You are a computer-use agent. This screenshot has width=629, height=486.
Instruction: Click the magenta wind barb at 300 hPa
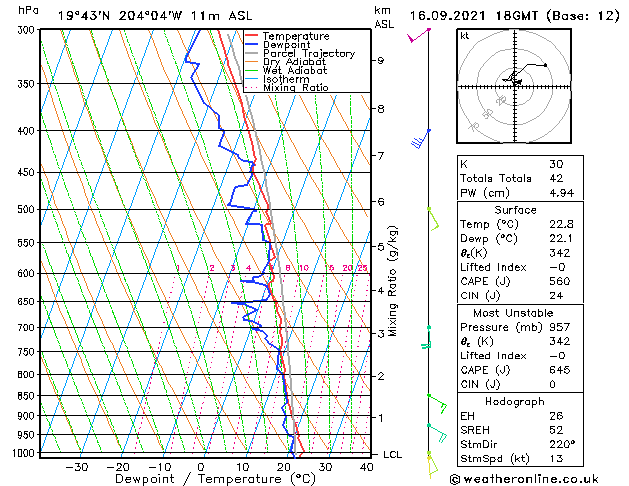click(418, 35)
